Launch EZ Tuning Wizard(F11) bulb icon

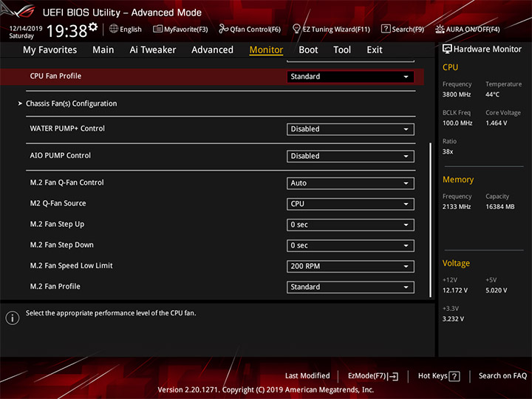[x=296, y=29]
